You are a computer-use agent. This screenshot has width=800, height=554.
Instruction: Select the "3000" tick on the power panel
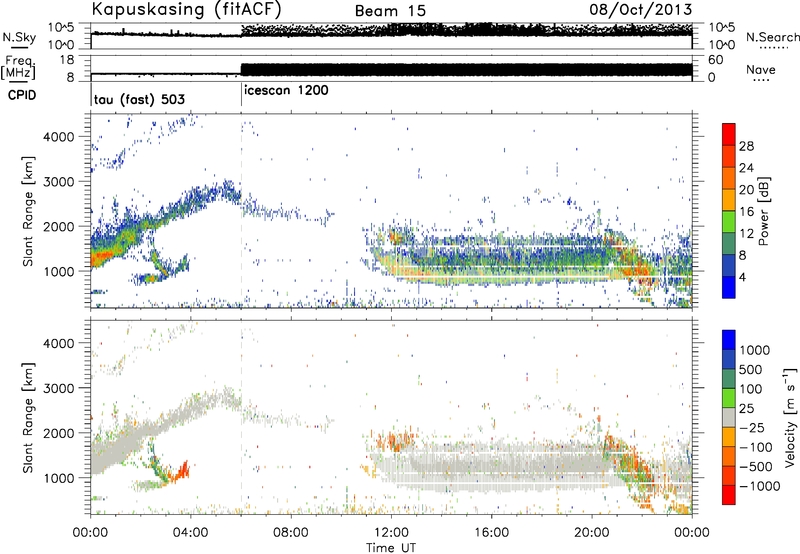(x=58, y=182)
